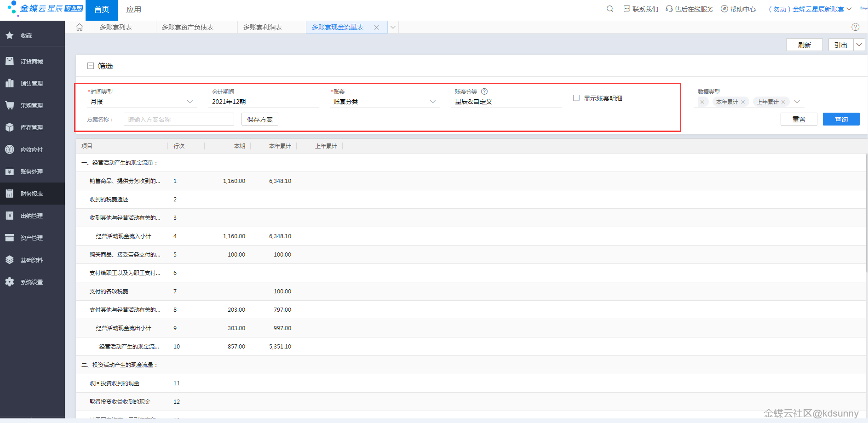868x423 pixels.
Task: Click the 方案名称 input field
Action: click(x=178, y=119)
